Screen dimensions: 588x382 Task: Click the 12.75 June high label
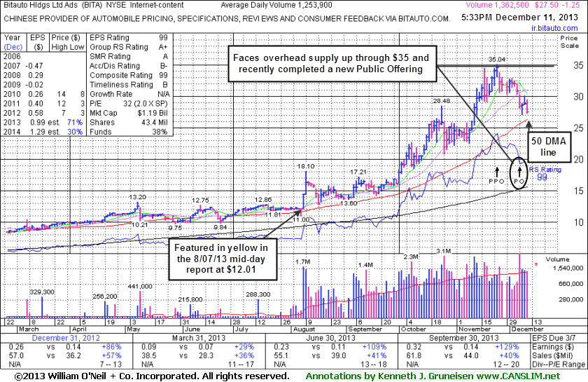click(x=200, y=200)
